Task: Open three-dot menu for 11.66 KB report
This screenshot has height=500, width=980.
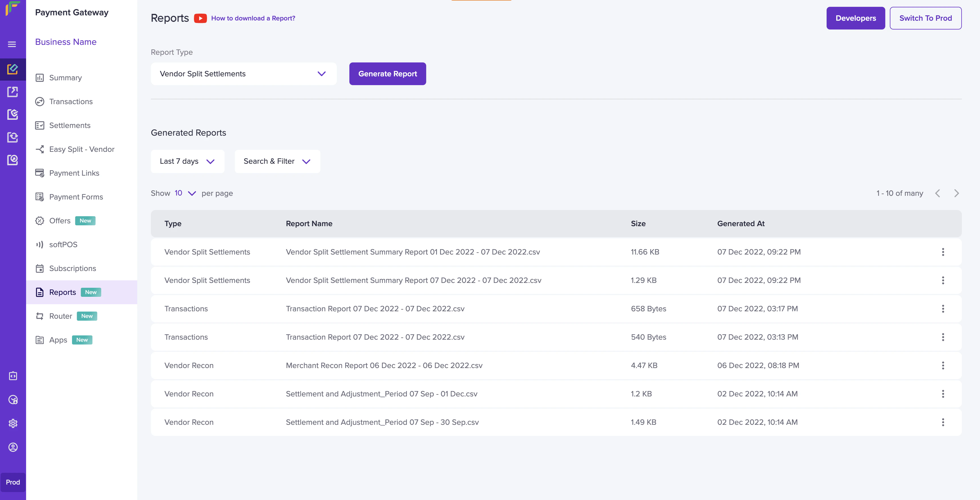Action: tap(943, 252)
